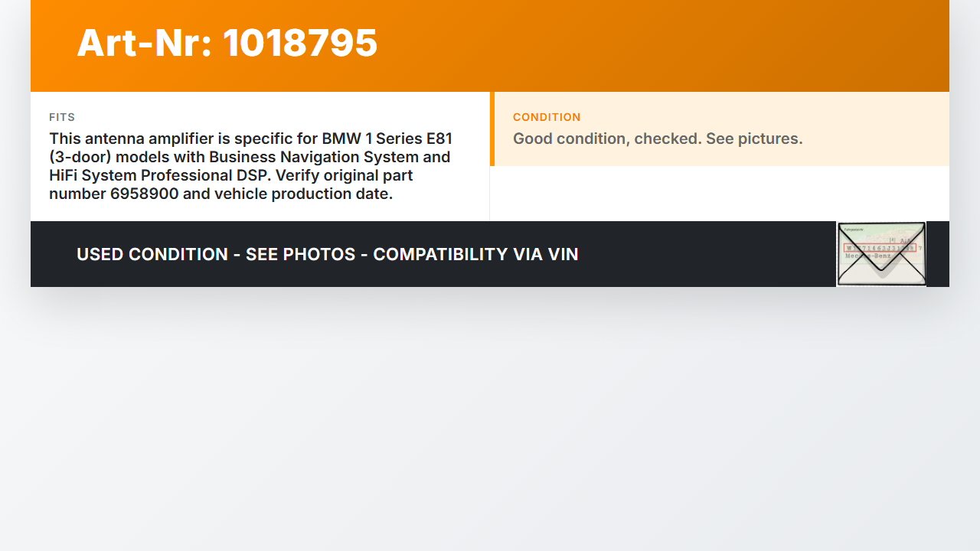Click the CONDITION section label

pyautogui.click(x=547, y=117)
